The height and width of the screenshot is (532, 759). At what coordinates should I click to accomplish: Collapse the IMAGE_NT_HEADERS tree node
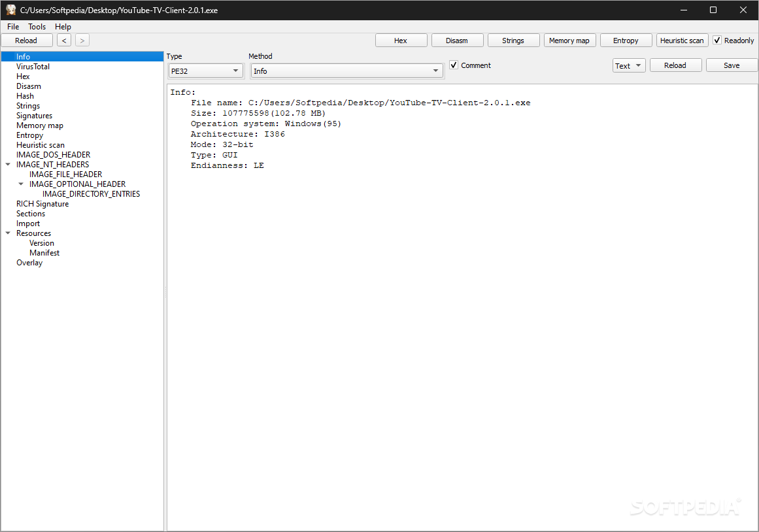pos(8,165)
